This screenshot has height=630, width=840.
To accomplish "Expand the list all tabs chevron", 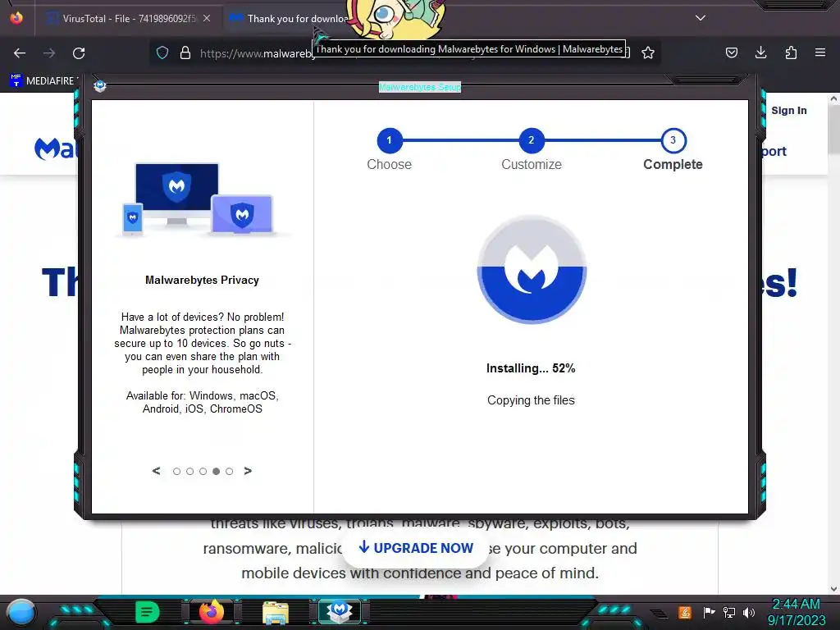I will coord(701,18).
